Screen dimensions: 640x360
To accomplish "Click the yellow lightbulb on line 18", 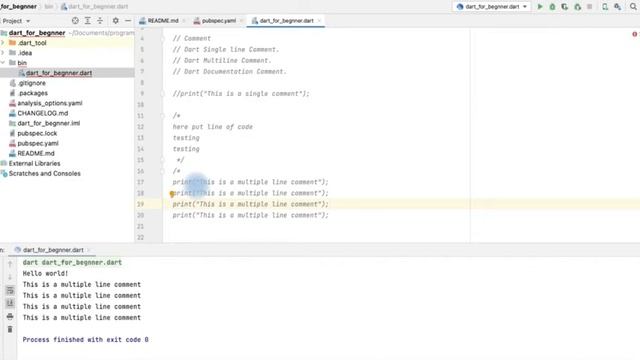I will (x=172, y=194).
